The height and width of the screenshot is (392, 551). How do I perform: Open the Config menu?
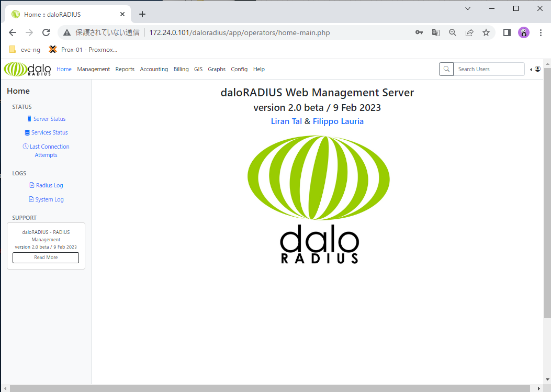(239, 69)
